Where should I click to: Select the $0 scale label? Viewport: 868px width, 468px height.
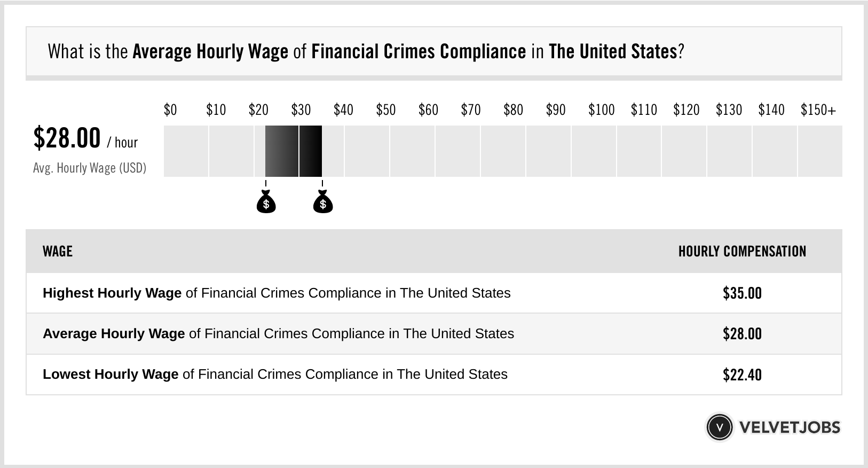(x=170, y=110)
